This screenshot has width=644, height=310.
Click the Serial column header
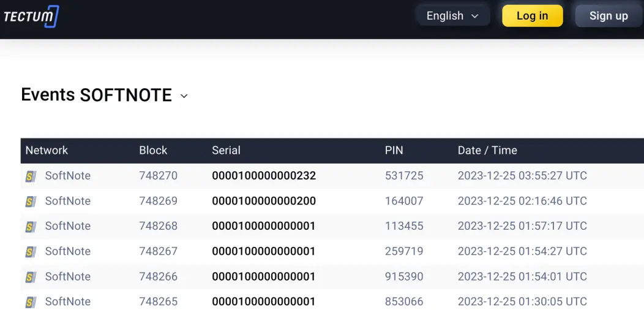pos(226,151)
